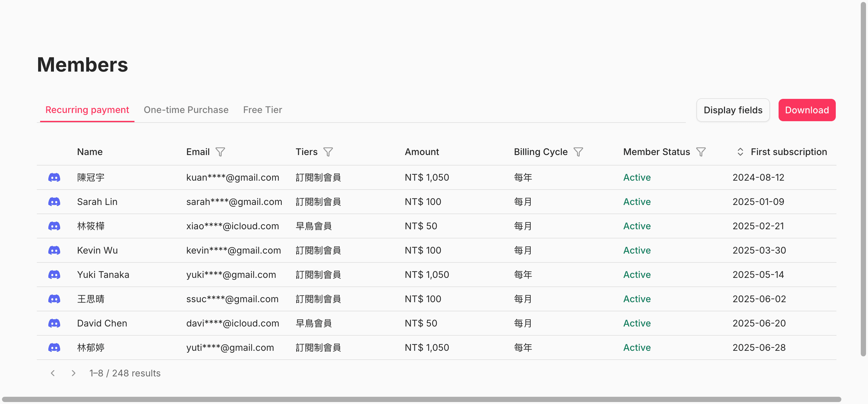Click the Discord icon next to Sarah Lin
This screenshot has height=404, width=868.
54,202
